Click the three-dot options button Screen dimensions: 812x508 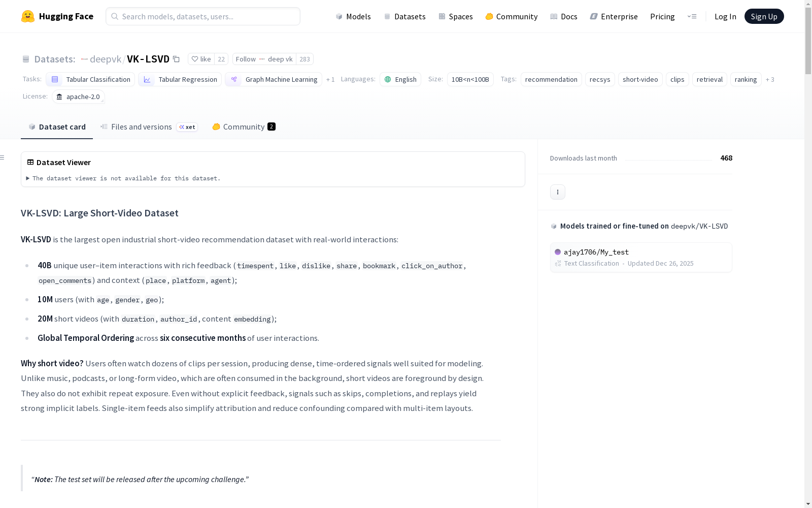pos(558,192)
